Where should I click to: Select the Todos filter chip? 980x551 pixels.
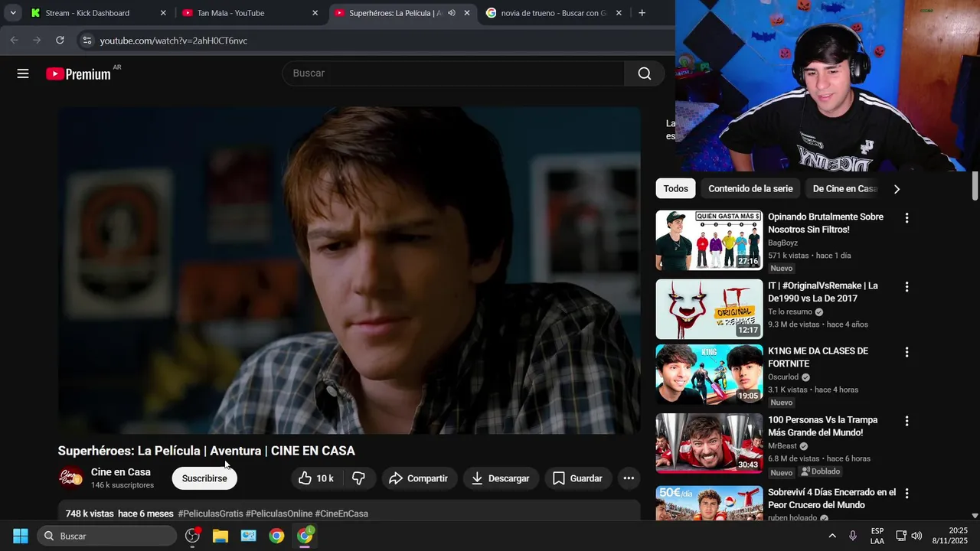click(675, 188)
